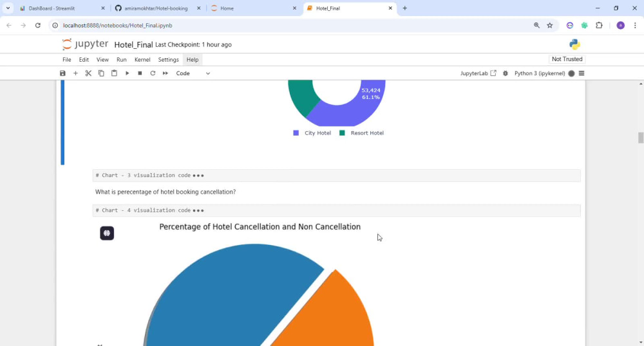Open the Kernel menu
The image size is (644, 346).
tap(142, 59)
